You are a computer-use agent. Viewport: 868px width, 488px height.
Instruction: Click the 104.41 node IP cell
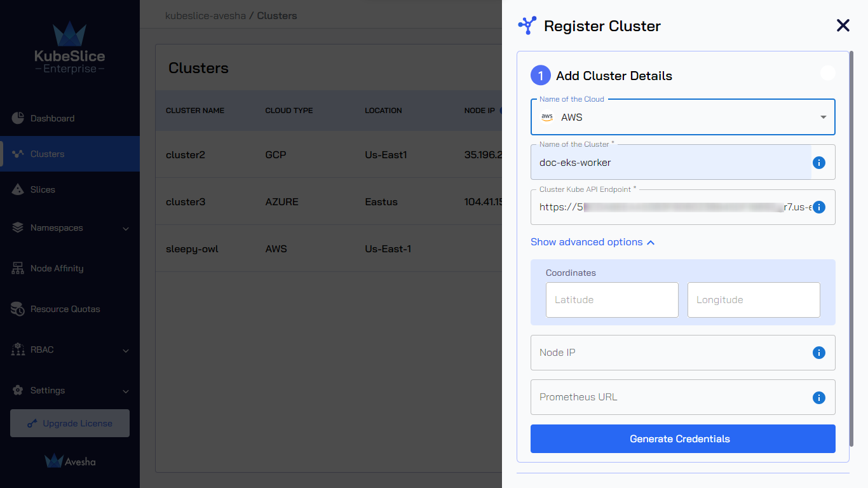point(483,201)
